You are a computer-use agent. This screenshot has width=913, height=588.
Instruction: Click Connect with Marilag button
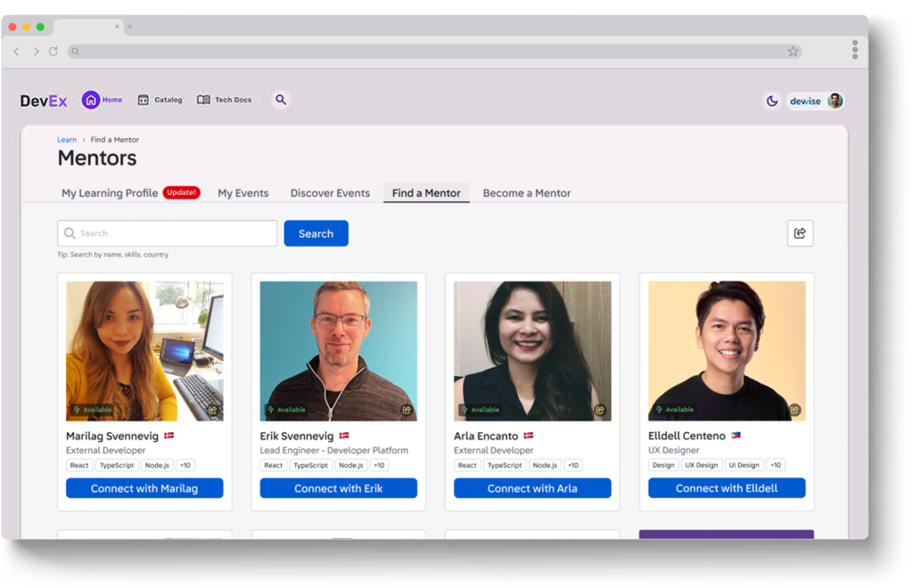click(x=144, y=488)
